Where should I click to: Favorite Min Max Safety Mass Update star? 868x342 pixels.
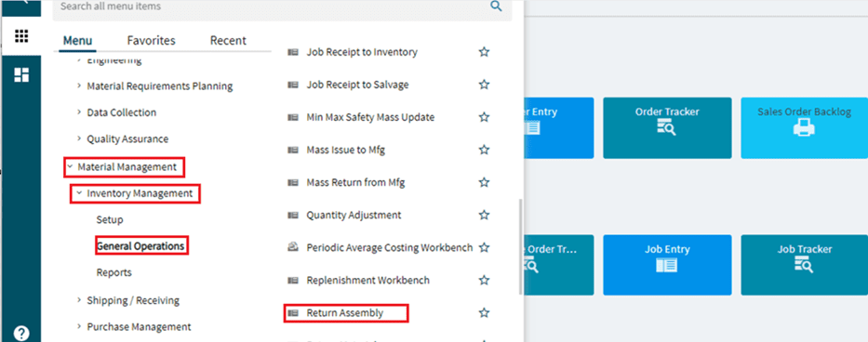tap(485, 117)
